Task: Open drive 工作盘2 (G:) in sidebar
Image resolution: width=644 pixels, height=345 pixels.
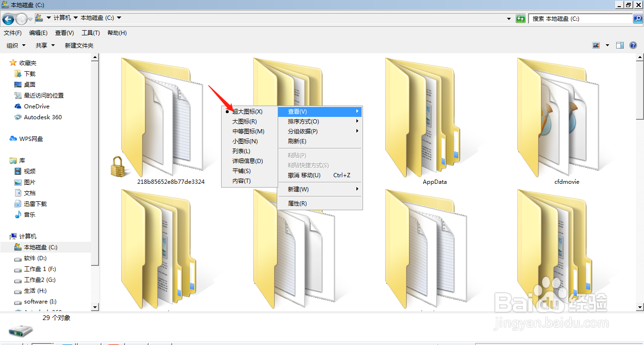Action: [x=35, y=279]
